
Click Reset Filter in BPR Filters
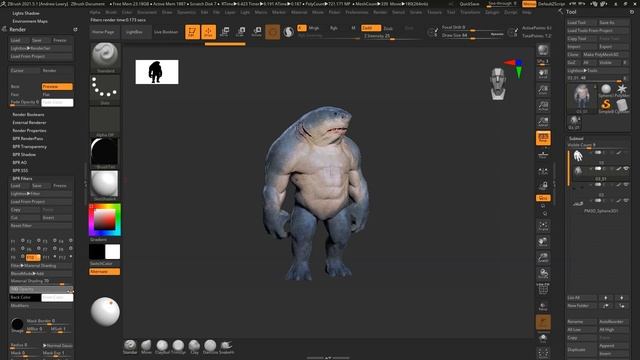coord(41,226)
